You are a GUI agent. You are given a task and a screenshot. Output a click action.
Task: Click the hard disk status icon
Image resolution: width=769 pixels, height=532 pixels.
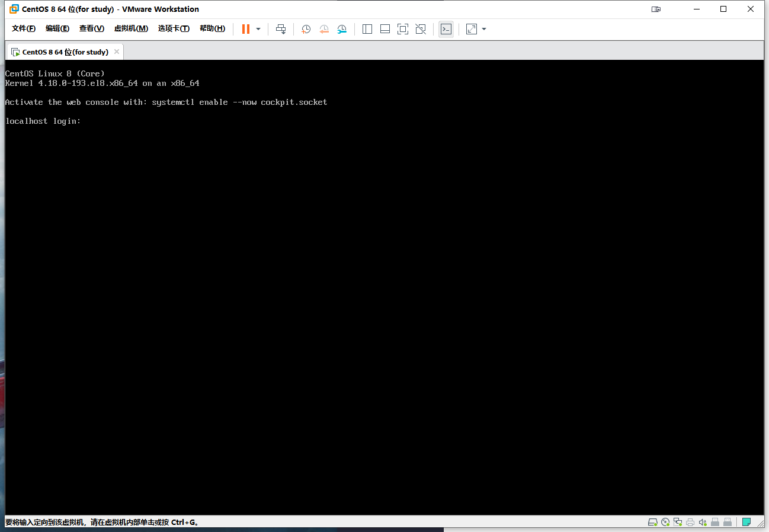tap(653, 523)
